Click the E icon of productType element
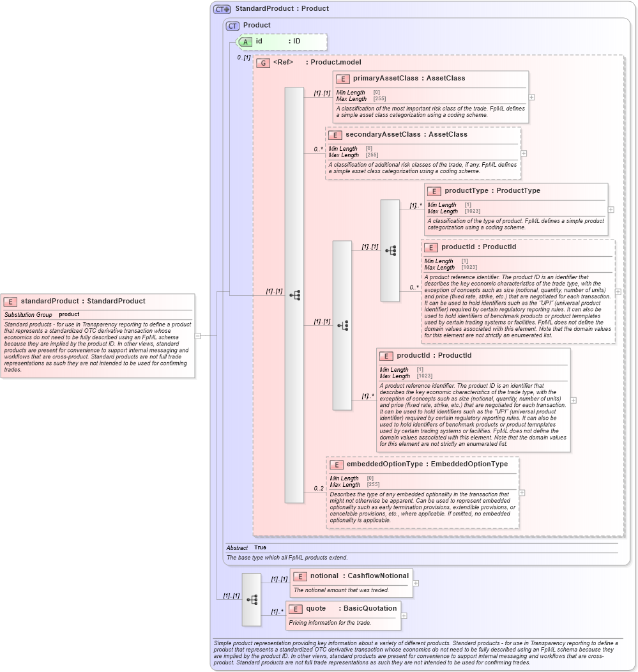The height and width of the screenshot is (672, 638). click(433, 190)
